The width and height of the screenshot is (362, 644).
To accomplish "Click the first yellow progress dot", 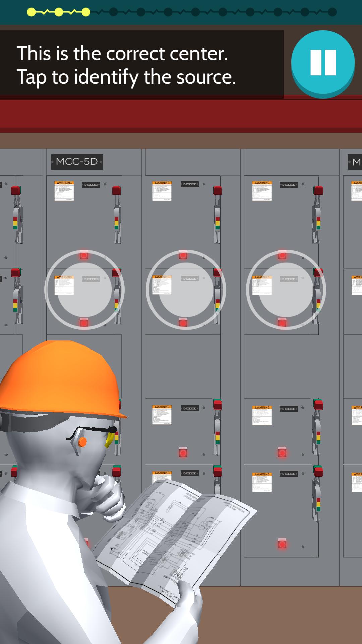I will 31,12.
